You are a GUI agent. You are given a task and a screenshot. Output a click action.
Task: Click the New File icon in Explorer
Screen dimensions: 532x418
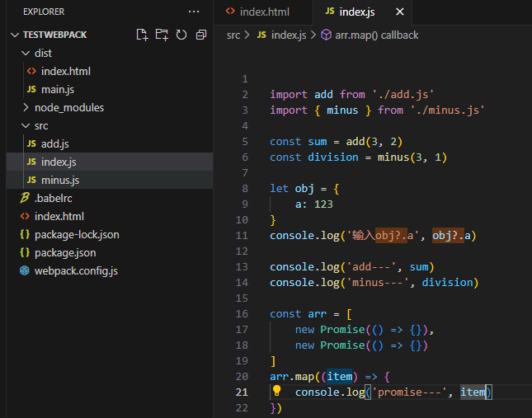[142, 35]
